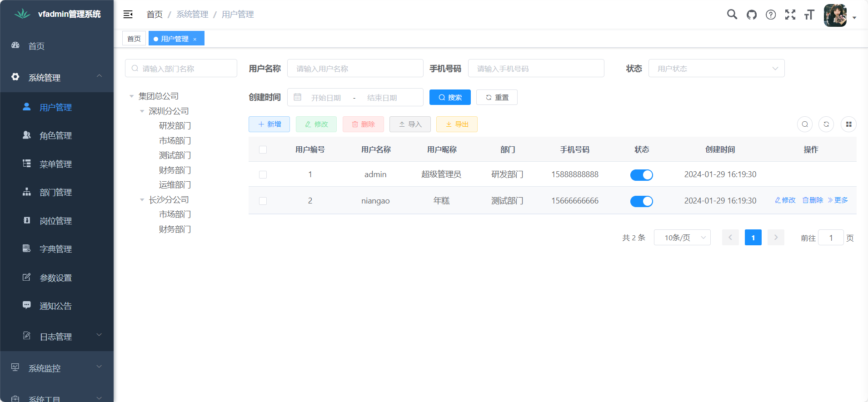
Task: Open 角色管理 in the sidebar menu
Action: coord(55,136)
